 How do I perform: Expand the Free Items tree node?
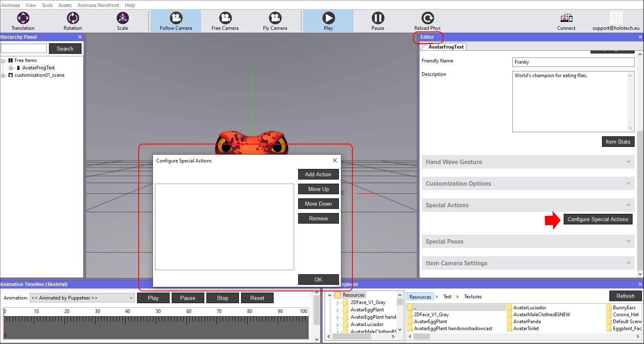pos(3,60)
